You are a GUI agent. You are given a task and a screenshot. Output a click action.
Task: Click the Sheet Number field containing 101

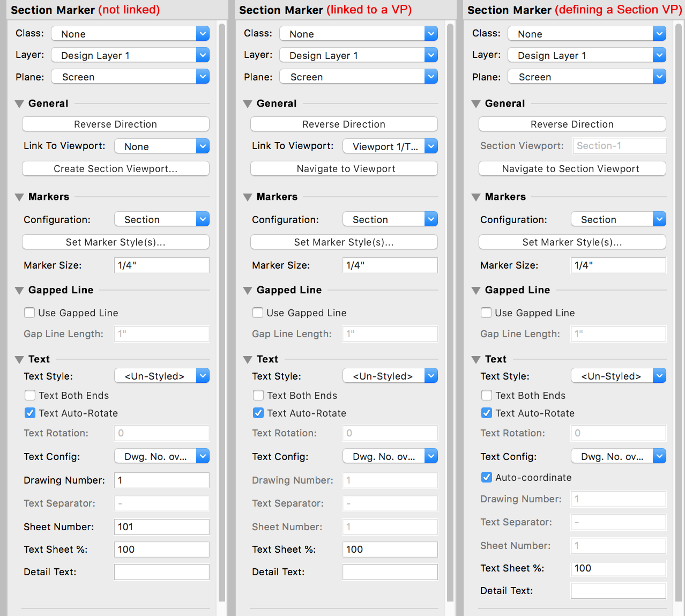tap(161, 527)
